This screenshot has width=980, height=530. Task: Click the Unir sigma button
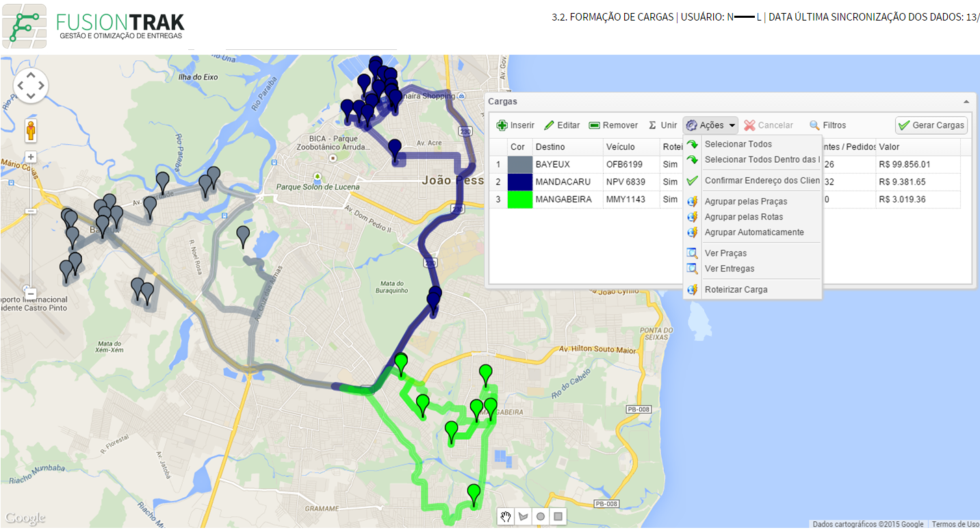pyautogui.click(x=662, y=125)
